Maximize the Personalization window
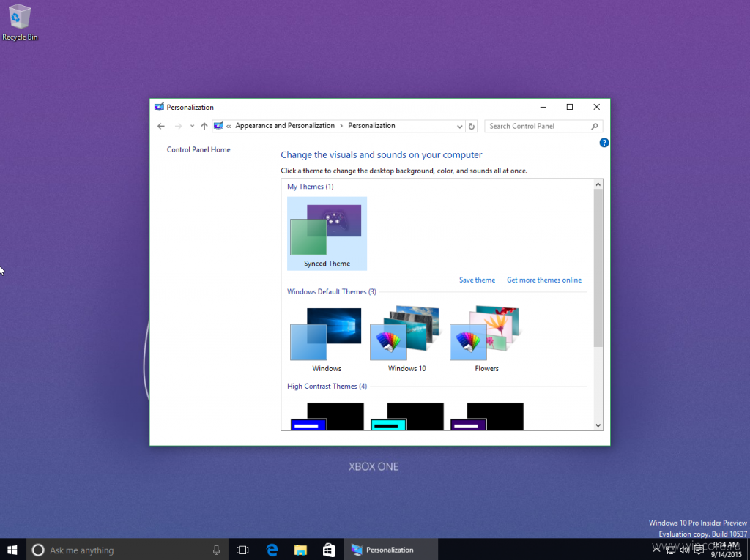 [570, 107]
